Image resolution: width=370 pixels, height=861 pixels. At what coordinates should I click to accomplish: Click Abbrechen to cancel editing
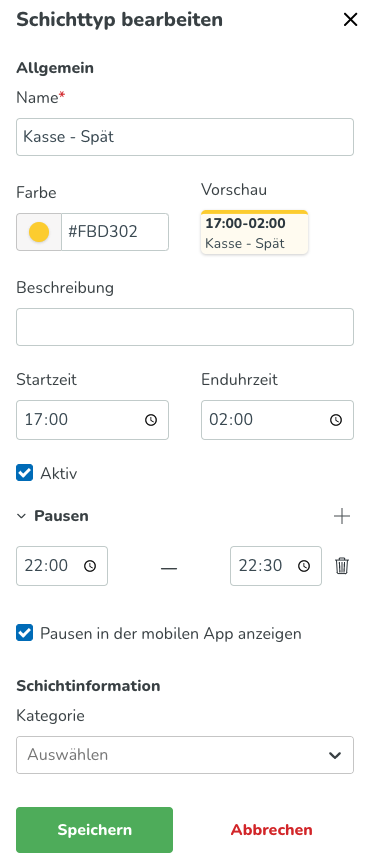pos(271,830)
